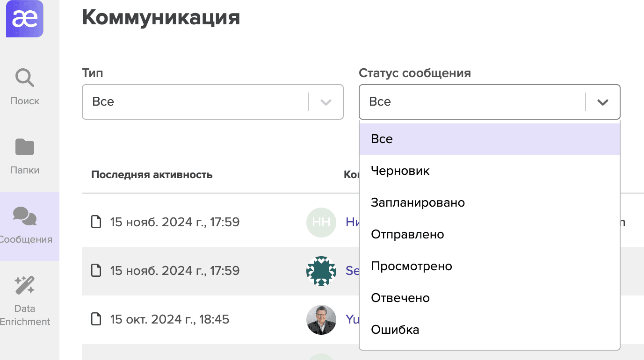
Task: Select Просмотрено status option
Action: tap(412, 266)
